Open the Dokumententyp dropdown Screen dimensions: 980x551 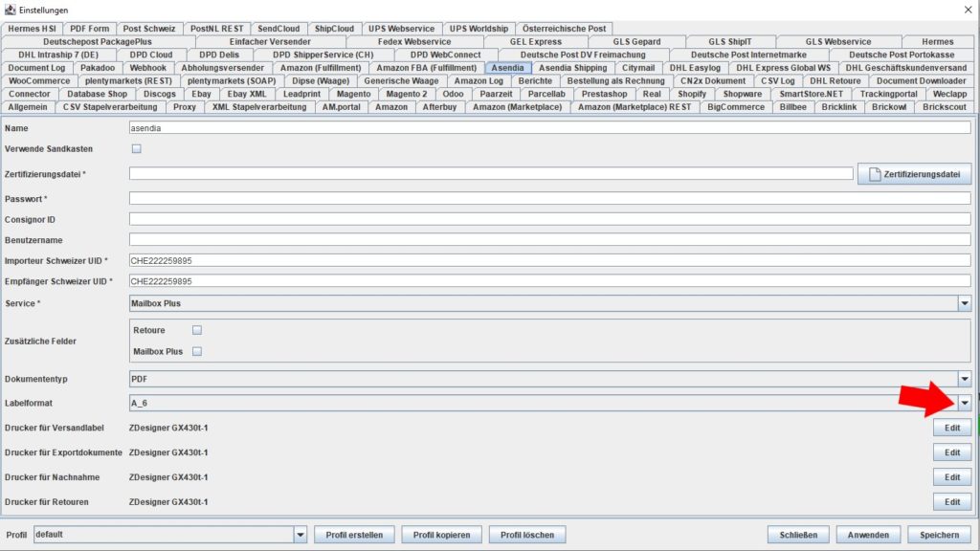[x=965, y=379]
